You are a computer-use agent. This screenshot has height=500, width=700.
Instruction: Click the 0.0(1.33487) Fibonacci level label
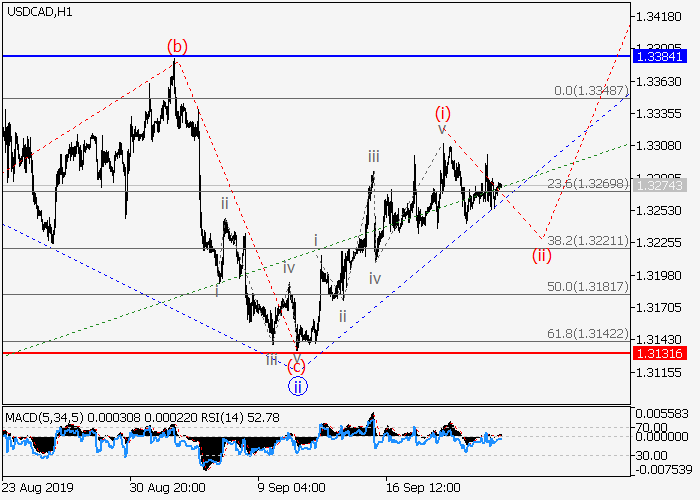(591, 91)
